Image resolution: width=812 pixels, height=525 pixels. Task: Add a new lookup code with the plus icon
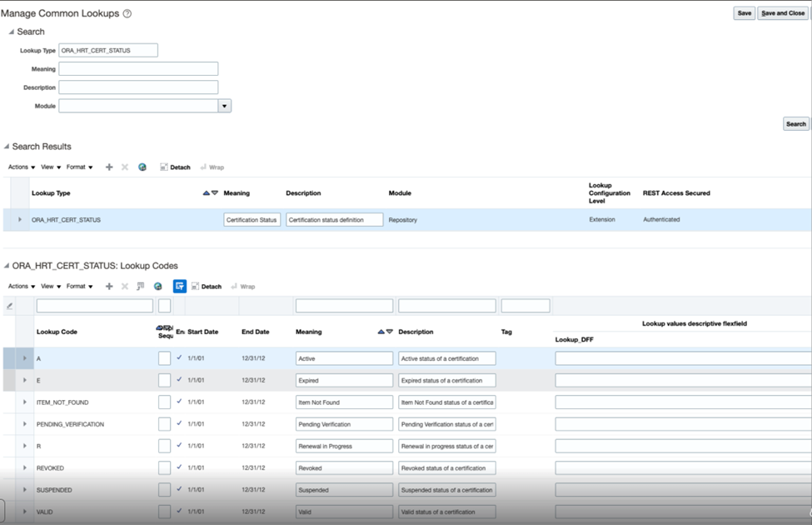[x=109, y=286]
